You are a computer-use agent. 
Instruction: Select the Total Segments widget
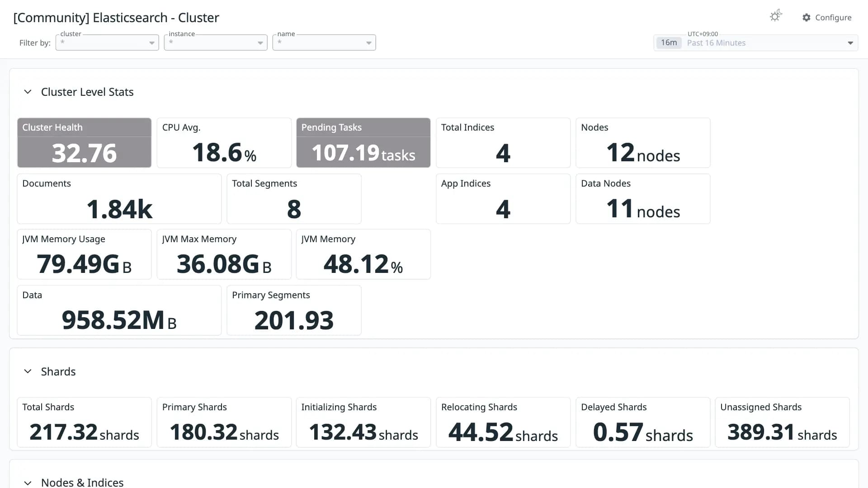[x=294, y=199]
